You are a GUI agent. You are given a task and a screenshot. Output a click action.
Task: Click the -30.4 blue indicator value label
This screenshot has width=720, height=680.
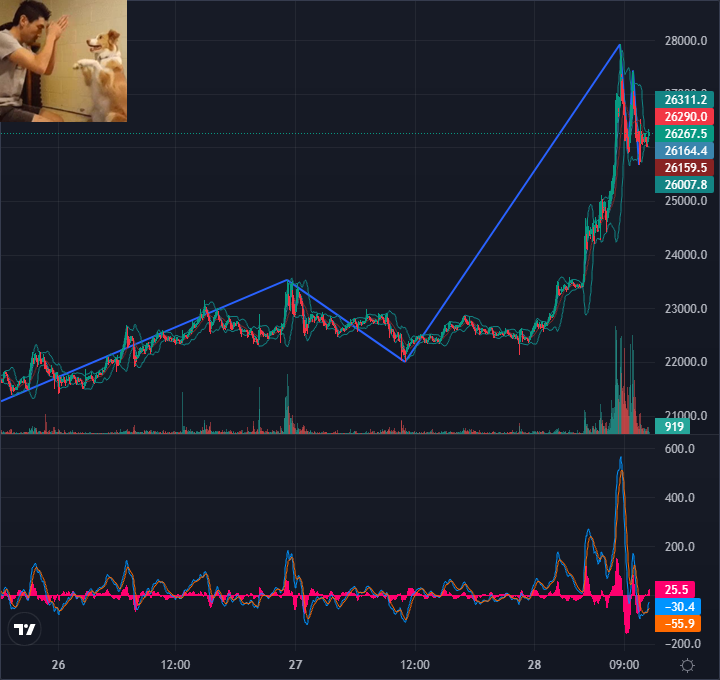[678, 607]
